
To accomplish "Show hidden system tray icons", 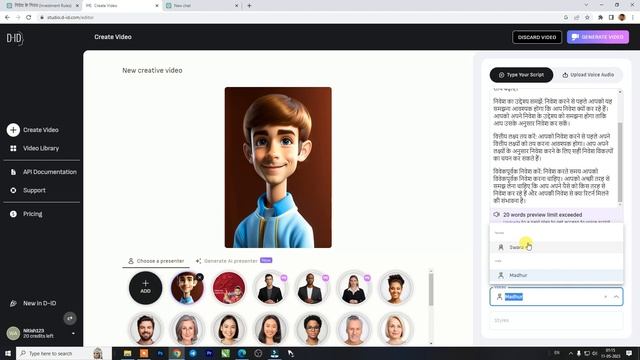I will tap(570, 353).
